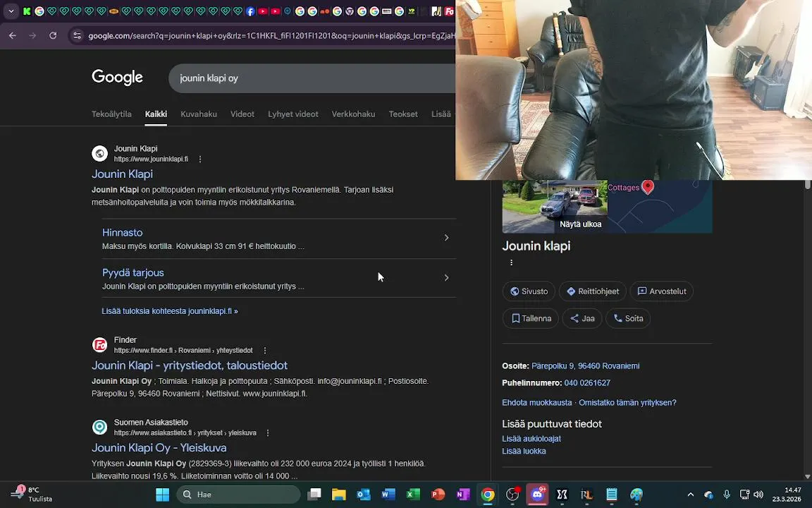Reload the page with the refresh icon
Screen dimensions: 812x508
coord(53,36)
